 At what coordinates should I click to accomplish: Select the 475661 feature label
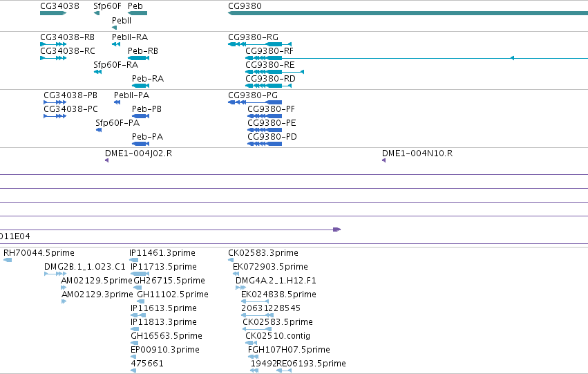[147, 364]
